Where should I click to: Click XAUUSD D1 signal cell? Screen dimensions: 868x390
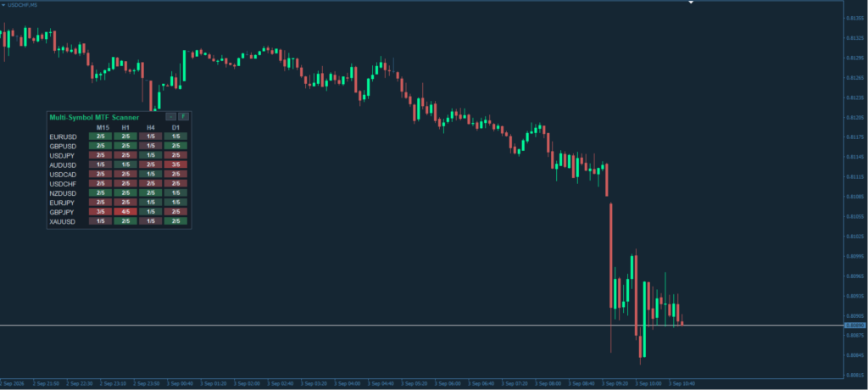tap(175, 221)
